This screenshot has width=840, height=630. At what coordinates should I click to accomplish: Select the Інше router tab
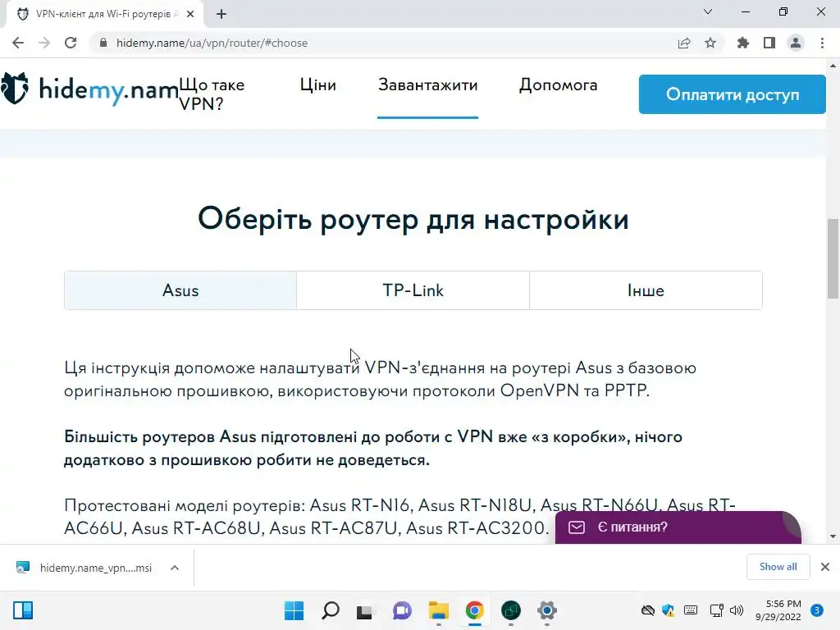tap(646, 290)
